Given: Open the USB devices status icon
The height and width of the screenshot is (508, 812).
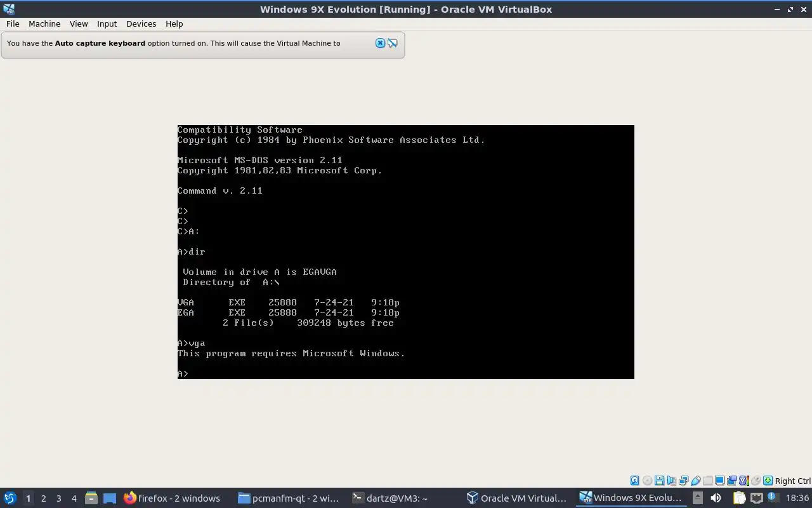Looking at the screenshot, I should [x=696, y=481].
